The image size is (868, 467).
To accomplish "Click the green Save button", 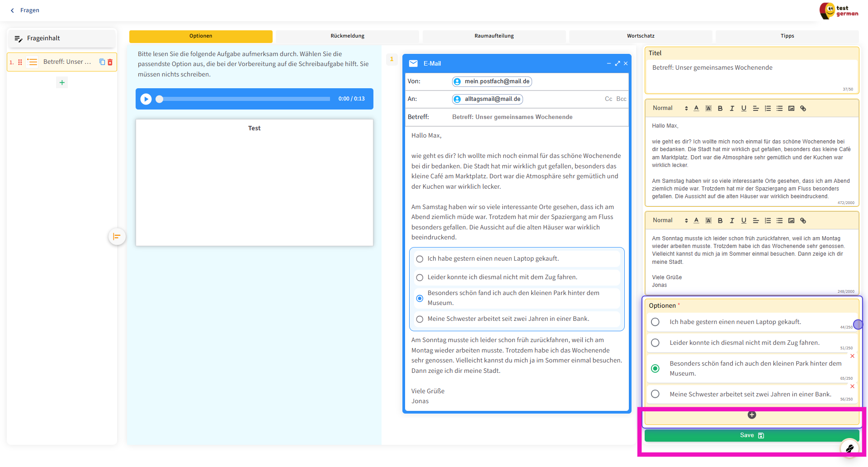I will [x=751, y=435].
